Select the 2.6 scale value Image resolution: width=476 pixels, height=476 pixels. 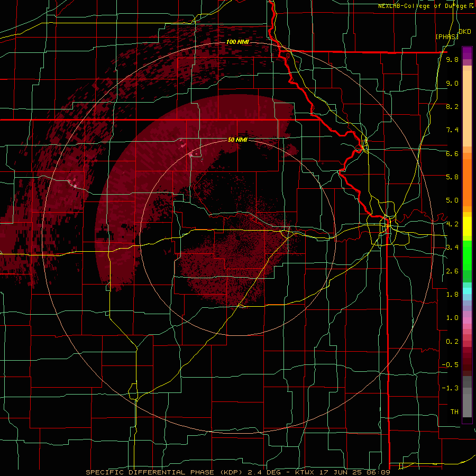pos(452,271)
